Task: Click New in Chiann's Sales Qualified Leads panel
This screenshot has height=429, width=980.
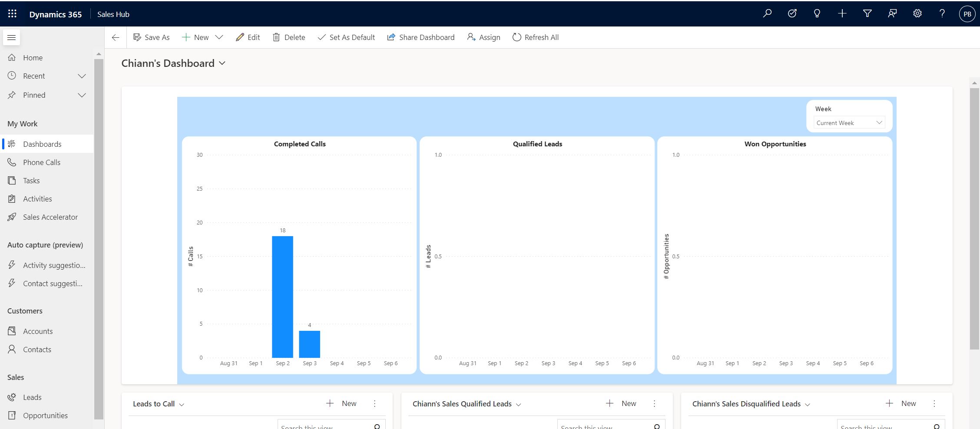Action: click(x=621, y=403)
